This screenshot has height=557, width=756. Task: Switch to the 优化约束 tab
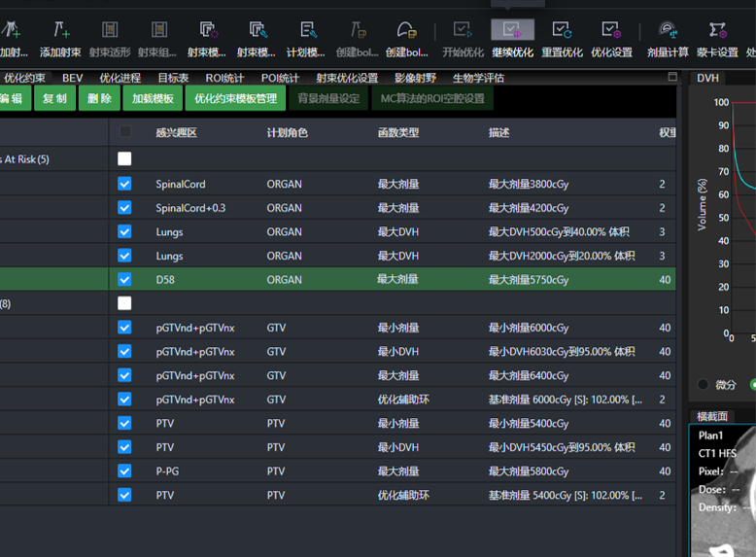click(x=24, y=78)
